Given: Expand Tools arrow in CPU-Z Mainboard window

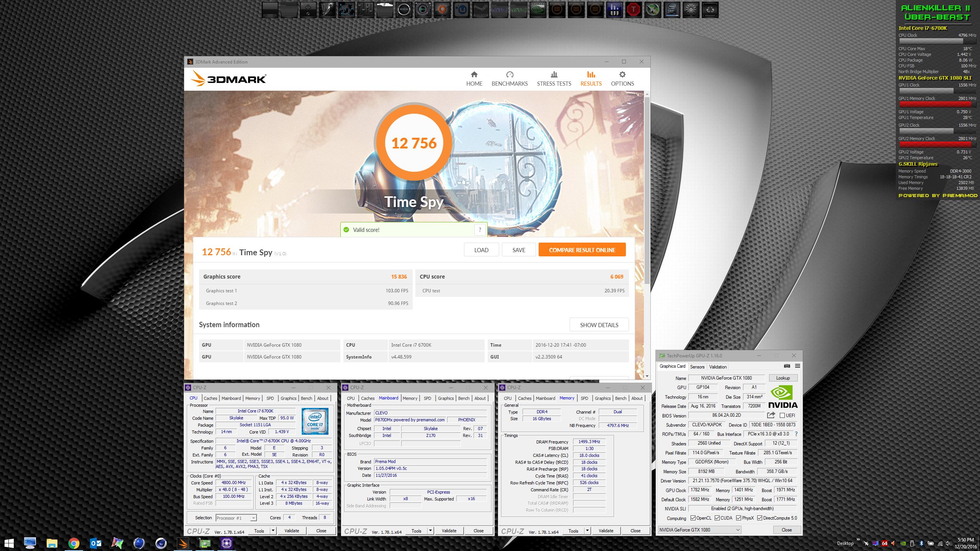Looking at the screenshot, I should click(x=430, y=531).
